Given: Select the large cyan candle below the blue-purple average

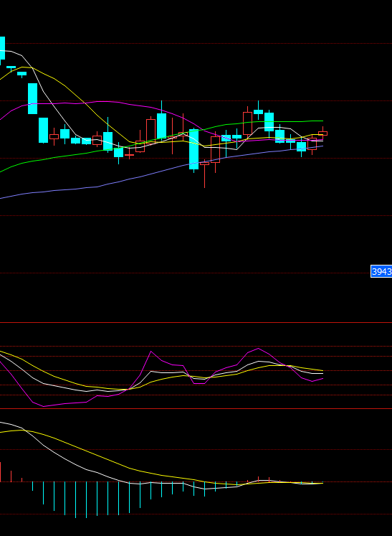Looking at the screenshot, I should [x=193, y=149].
